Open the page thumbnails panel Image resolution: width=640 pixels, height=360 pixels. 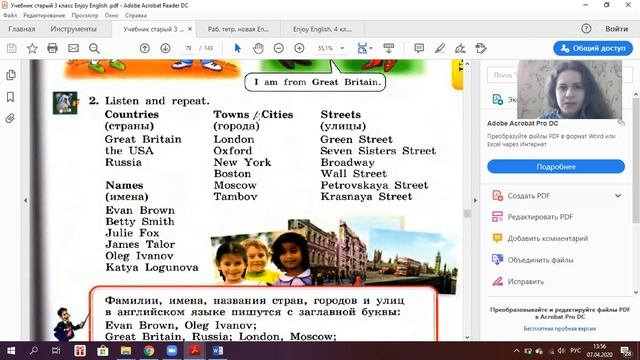(x=11, y=75)
